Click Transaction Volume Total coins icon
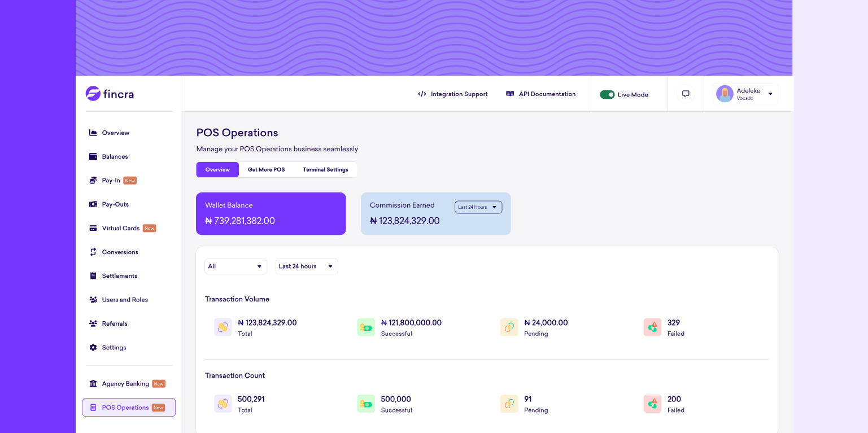 (x=223, y=327)
